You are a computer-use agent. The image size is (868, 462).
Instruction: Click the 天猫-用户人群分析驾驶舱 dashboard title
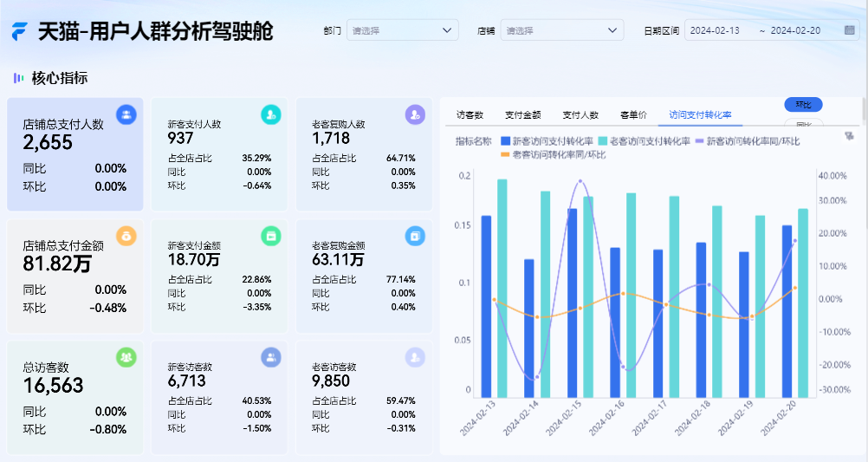(156, 31)
